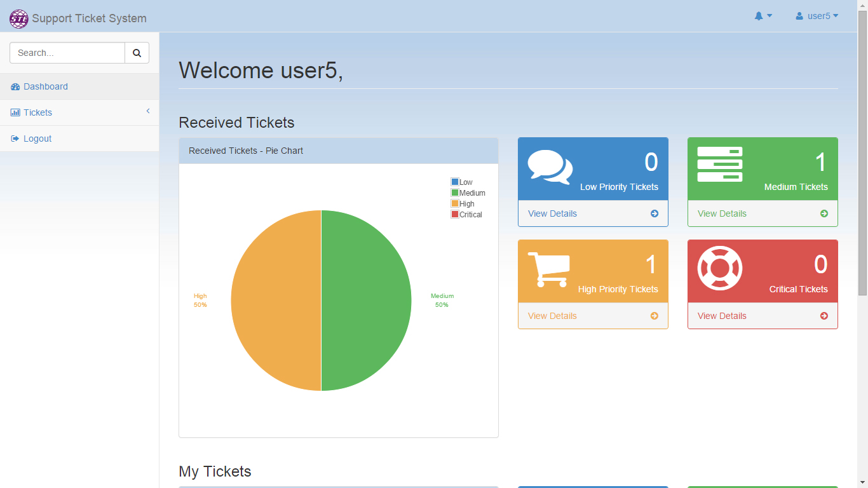
Task: Click the red Critical legend swatch
Action: (x=455, y=214)
